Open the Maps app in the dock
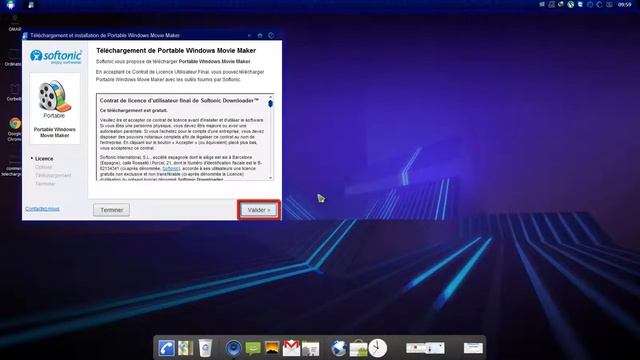 click(186, 348)
